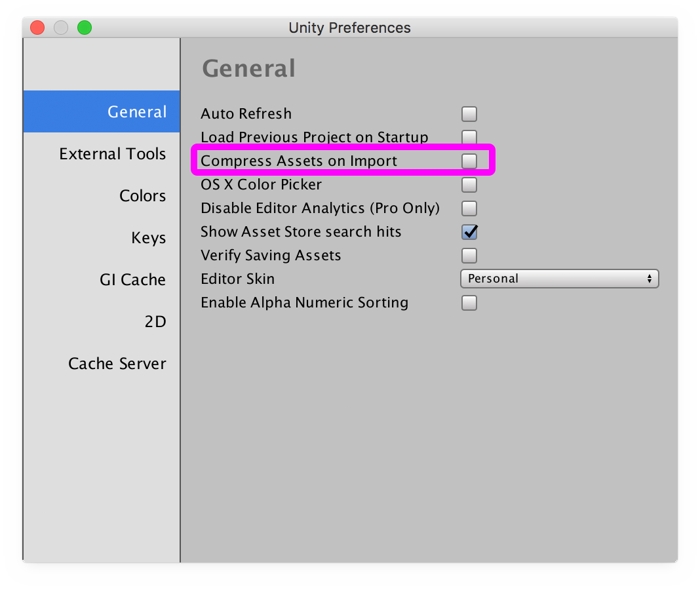Click the Disable Editor Analytics label
This screenshot has height=590, width=700.
pos(320,208)
